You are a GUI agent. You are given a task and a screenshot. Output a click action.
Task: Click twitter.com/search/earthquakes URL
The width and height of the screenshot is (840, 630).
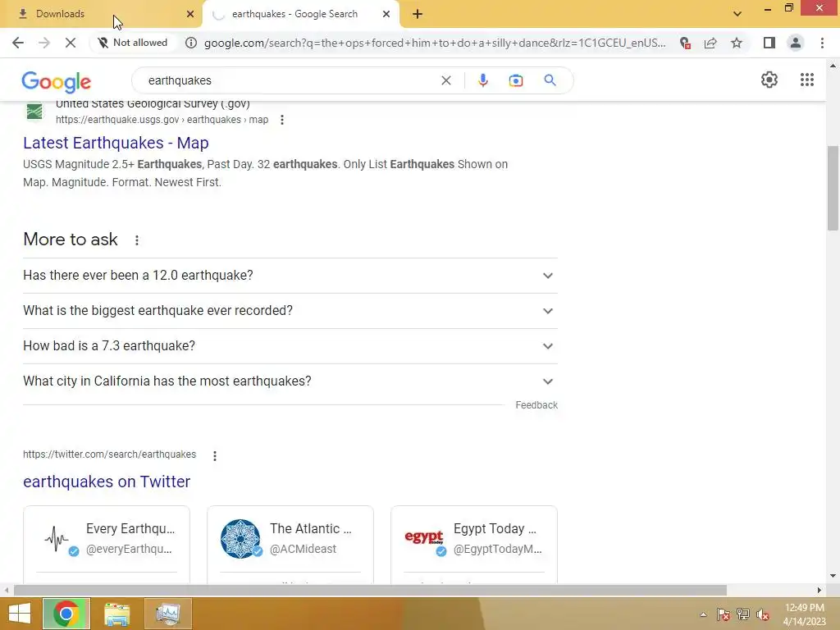point(109,454)
